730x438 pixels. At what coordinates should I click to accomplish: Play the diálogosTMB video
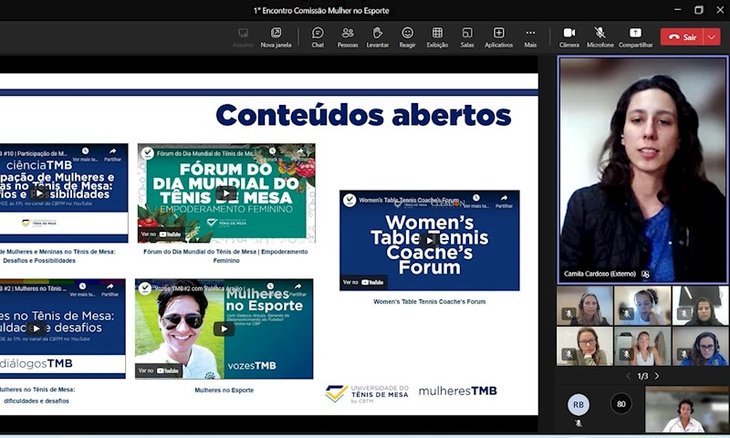coord(36,328)
